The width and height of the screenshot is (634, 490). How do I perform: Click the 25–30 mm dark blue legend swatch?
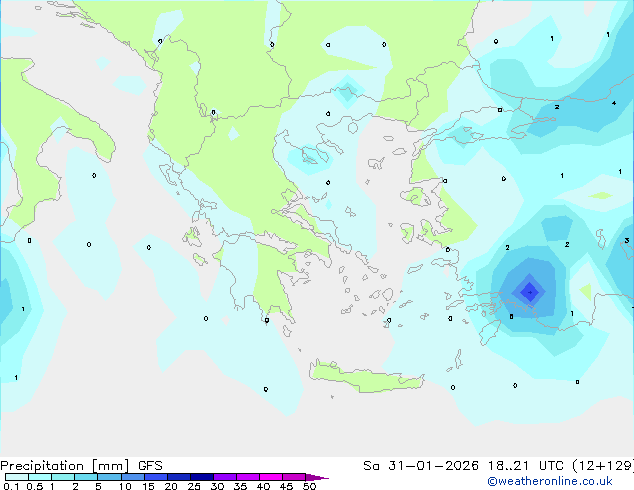202,477
